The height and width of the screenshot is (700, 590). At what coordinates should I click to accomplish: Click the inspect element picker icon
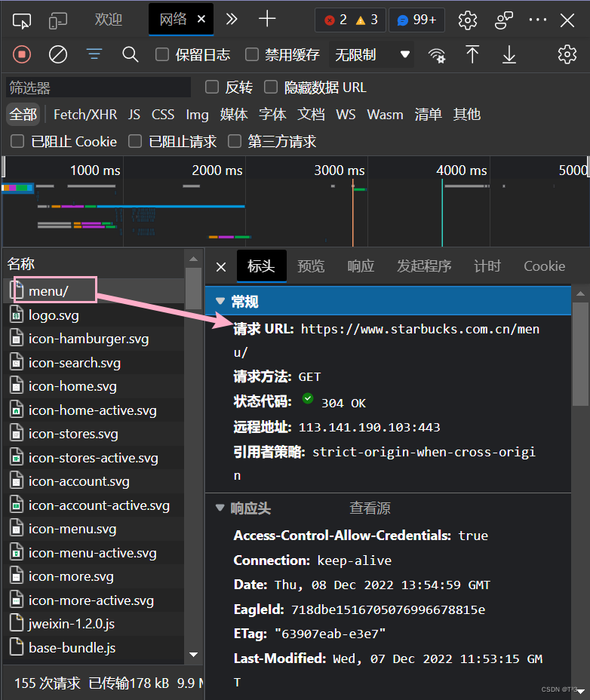21,20
